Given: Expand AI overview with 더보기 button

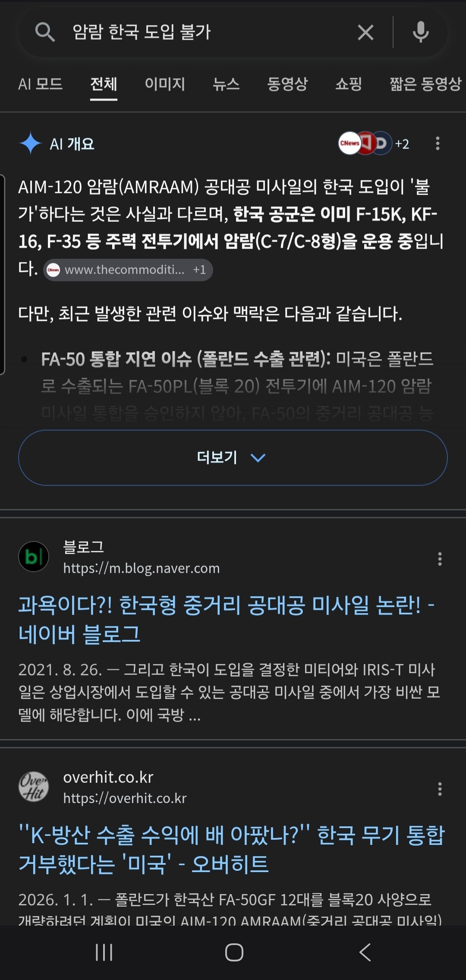Looking at the screenshot, I should pyautogui.click(x=233, y=457).
